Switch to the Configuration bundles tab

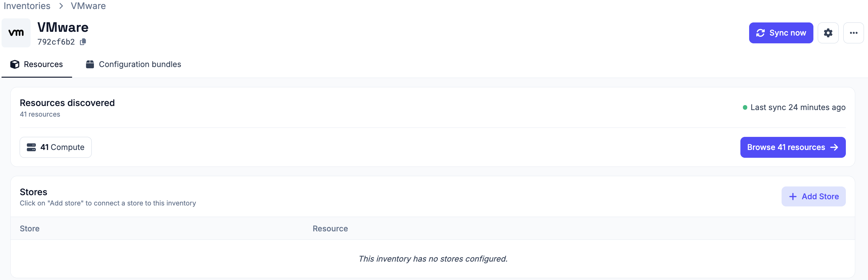pyautogui.click(x=134, y=64)
